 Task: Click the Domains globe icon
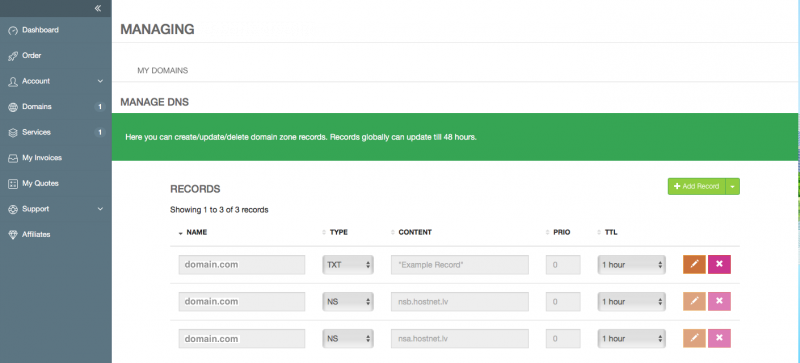point(13,107)
